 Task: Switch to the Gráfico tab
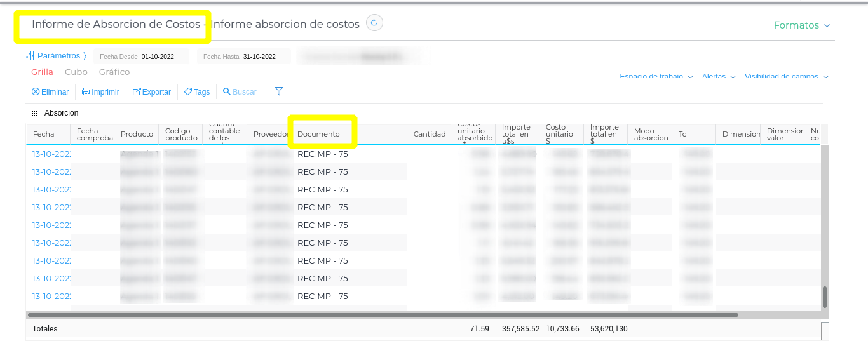coord(114,72)
